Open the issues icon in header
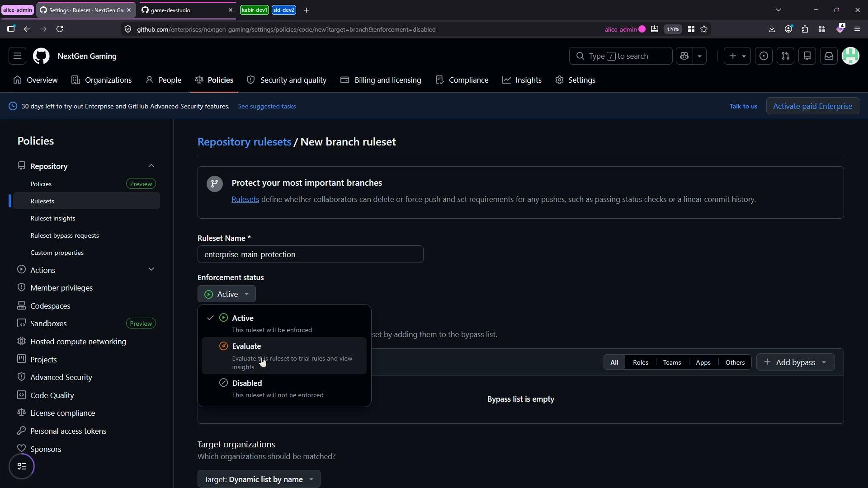Image resolution: width=868 pixels, height=488 pixels. tap(764, 56)
